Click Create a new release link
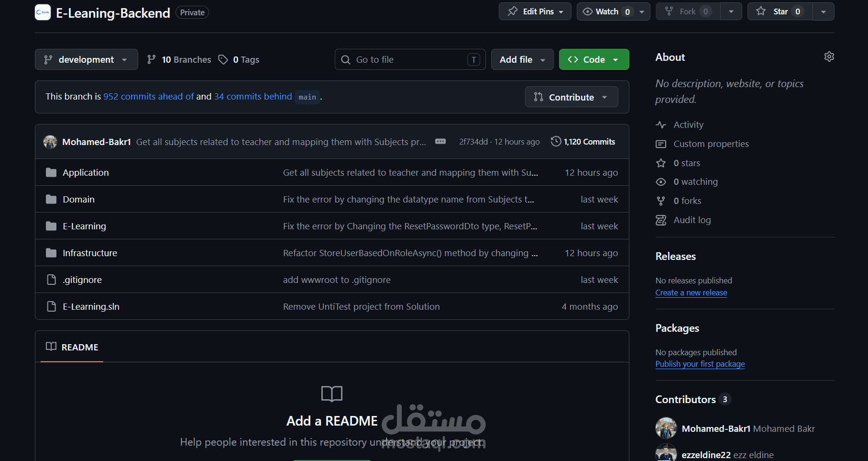The width and height of the screenshot is (868, 461). pos(691,292)
